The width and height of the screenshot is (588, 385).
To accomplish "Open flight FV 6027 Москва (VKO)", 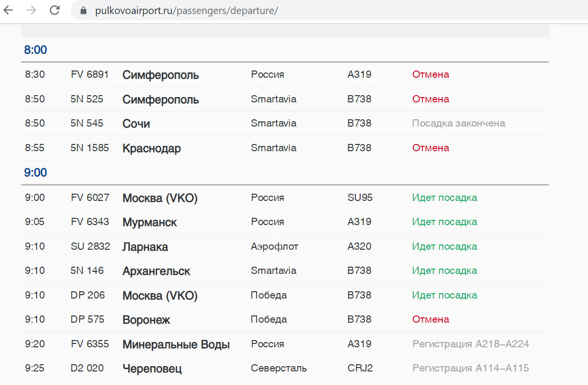I will (x=160, y=198).
